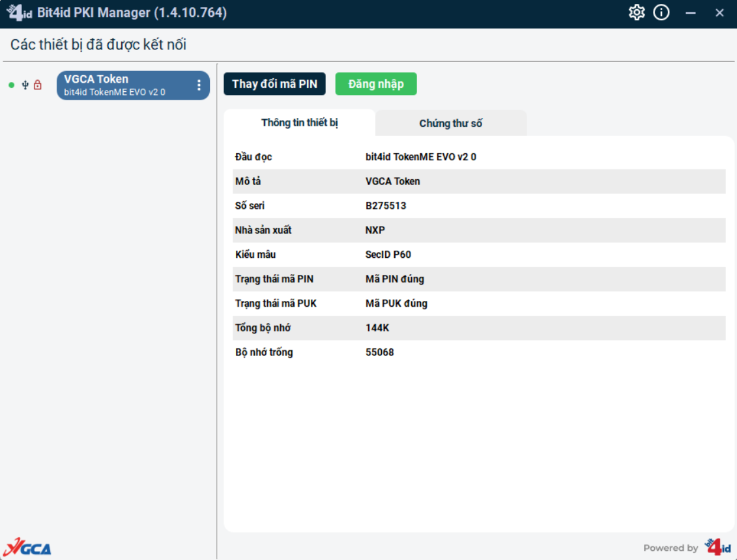Click the Đăng nhập login button
The height and width of the screenshot is (560, 737).
tap(375, 84)
